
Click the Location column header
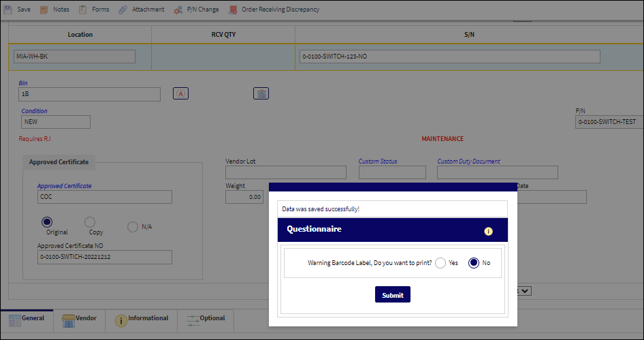point(80,35)
